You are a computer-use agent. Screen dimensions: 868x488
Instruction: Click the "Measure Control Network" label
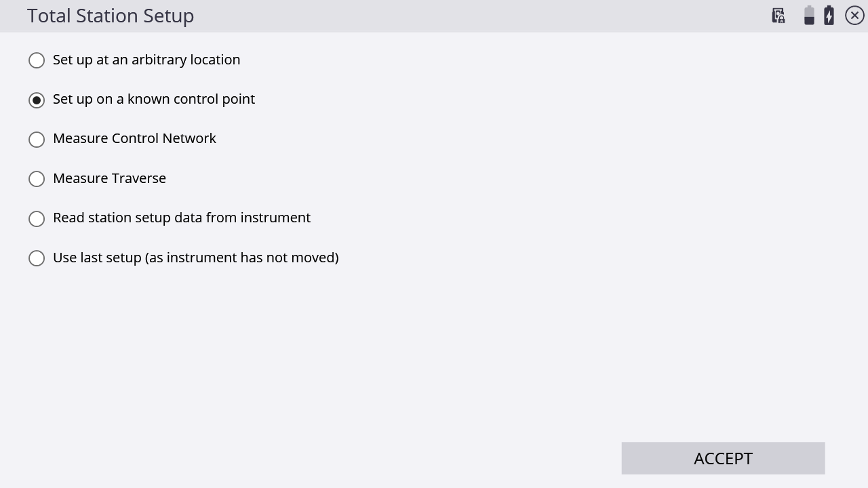pyautogui.click(x=134, y=138)
